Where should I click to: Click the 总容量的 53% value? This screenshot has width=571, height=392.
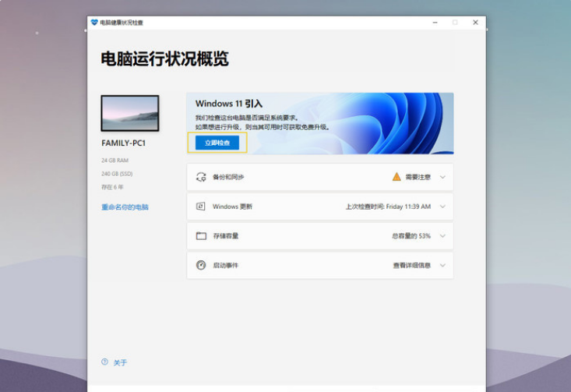pos(411,235)
